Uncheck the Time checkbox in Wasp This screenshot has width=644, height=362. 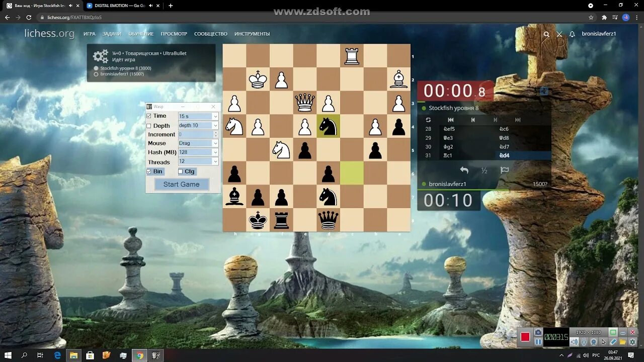coord(149,116)
